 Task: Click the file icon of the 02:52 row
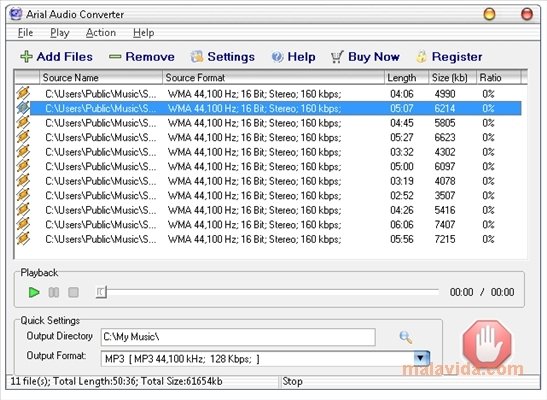23,195
